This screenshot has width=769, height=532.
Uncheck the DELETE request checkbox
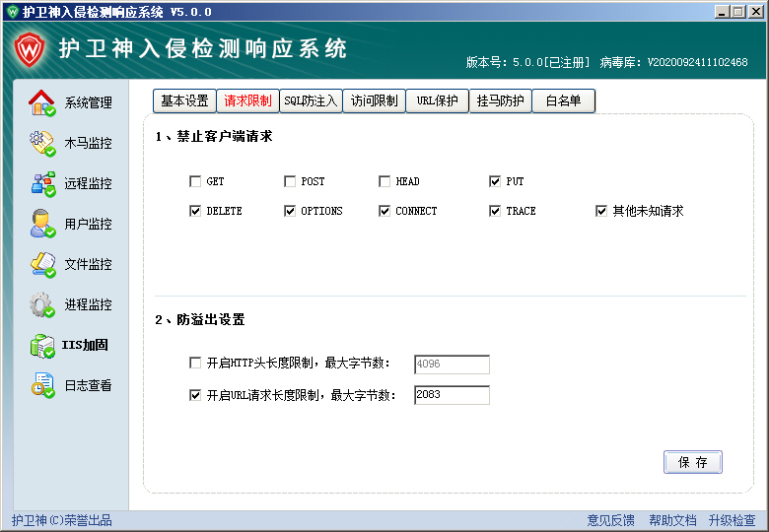tap(195, 211)
